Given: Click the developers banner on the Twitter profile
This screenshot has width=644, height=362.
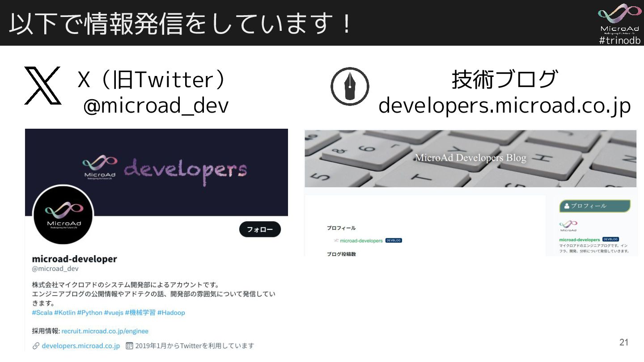Looking at the screenshot, I should [x=157, y=172].
